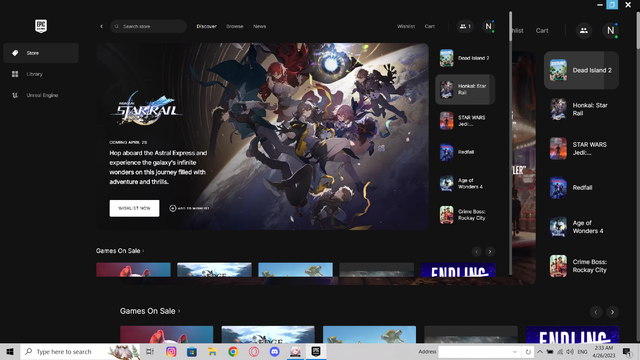The height and width of the screenshot is (360, 640).
Task: Click the magnified previous carousel arrow
Action: 596,312
